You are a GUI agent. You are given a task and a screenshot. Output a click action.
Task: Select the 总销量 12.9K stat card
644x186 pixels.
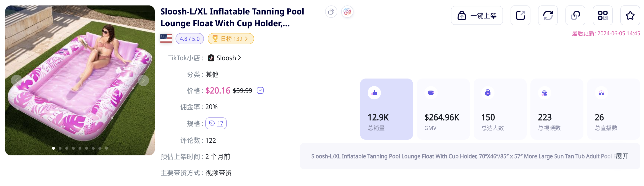tap(386, 109)
